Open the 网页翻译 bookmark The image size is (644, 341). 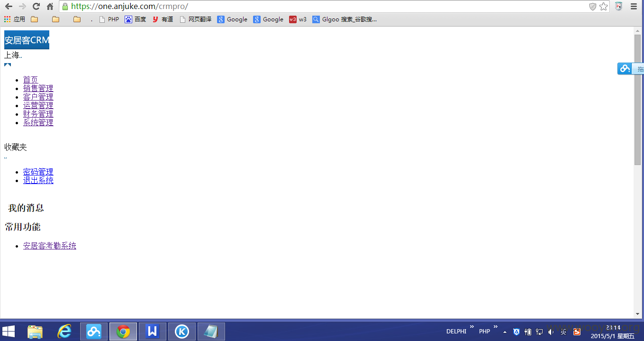coord(195,19)
